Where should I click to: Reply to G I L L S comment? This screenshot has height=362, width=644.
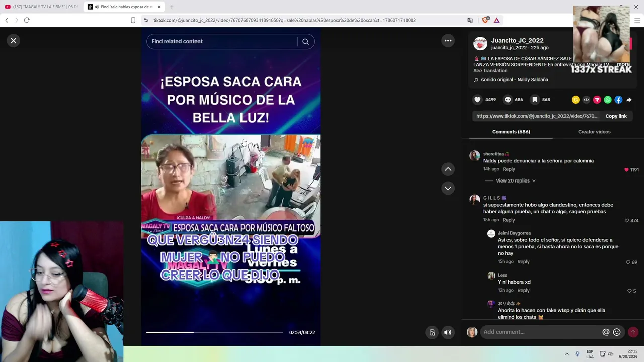[x=509, y=220]
